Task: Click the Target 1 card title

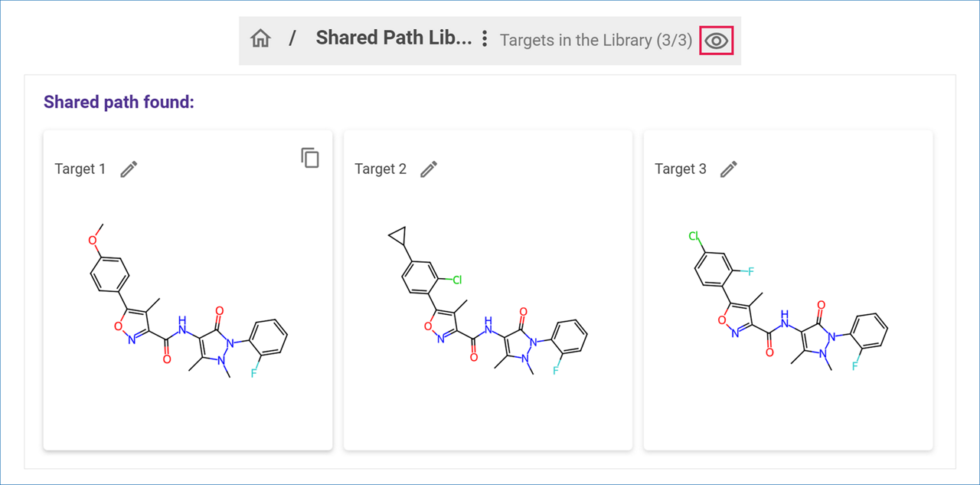Action: 80,169
